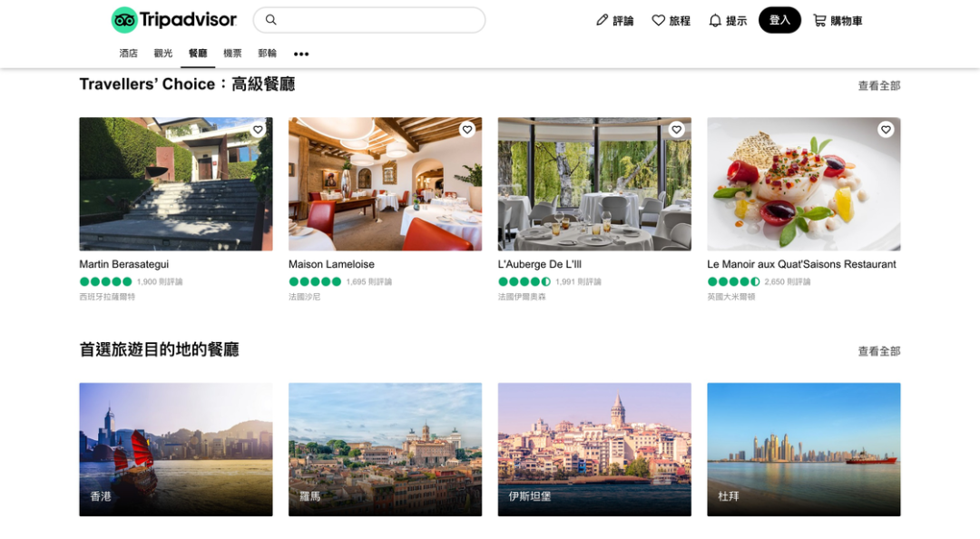Open the three-dots more menu
980x539 pixels.
(301, 54)
